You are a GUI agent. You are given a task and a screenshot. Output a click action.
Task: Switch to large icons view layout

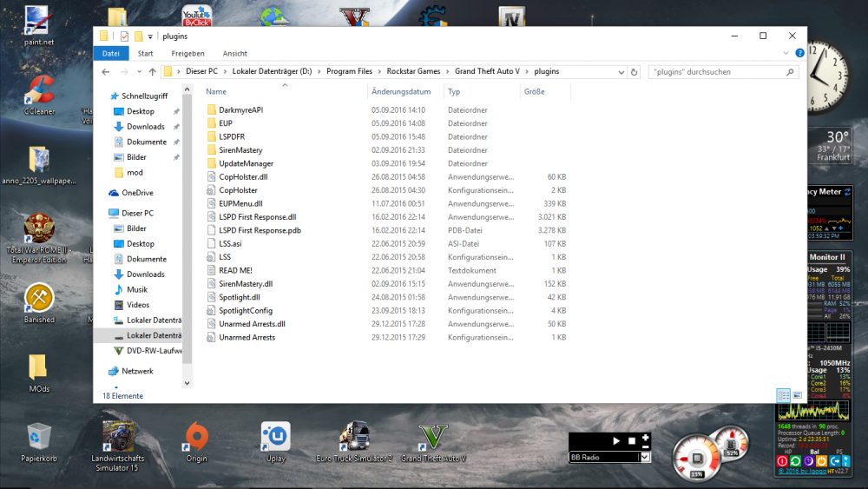tap(797, 395)
